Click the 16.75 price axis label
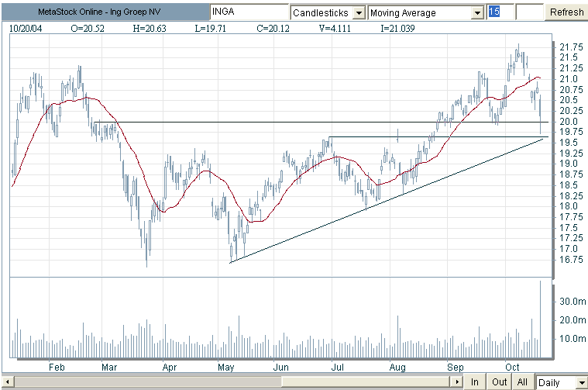588x390 pixels. 571,260
